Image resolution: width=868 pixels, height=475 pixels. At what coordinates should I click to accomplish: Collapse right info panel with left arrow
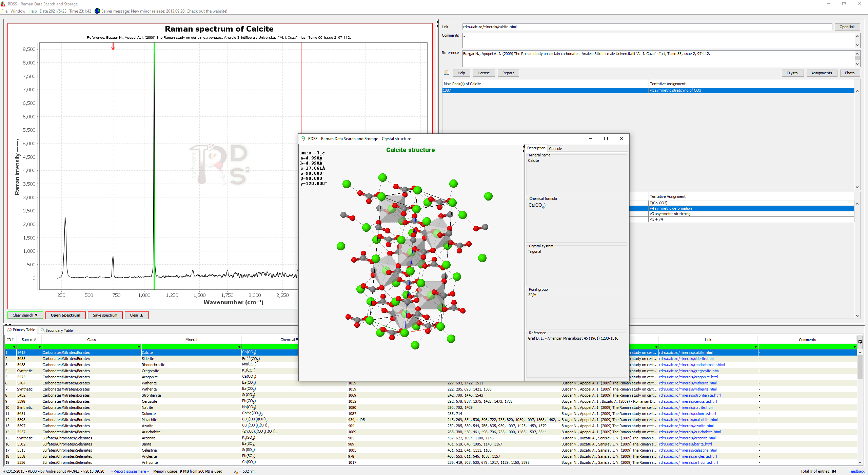pyautogui.click(x=437, y=22)
